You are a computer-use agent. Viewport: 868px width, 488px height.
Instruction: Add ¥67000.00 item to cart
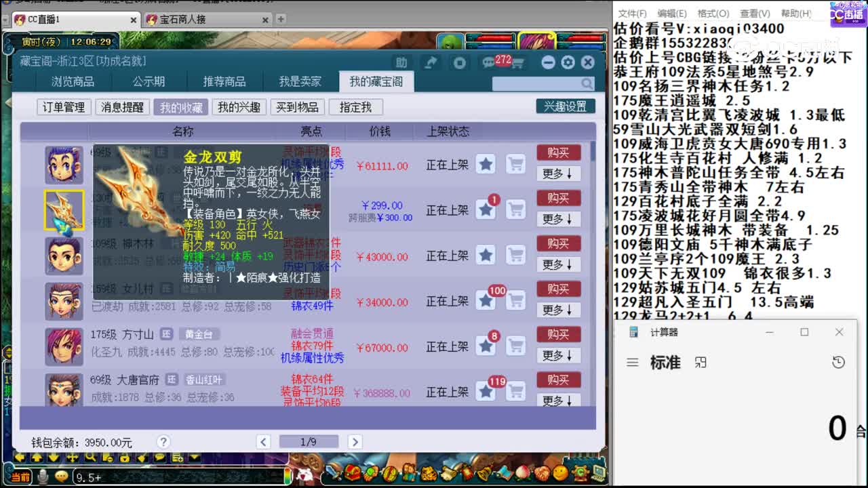516,346
